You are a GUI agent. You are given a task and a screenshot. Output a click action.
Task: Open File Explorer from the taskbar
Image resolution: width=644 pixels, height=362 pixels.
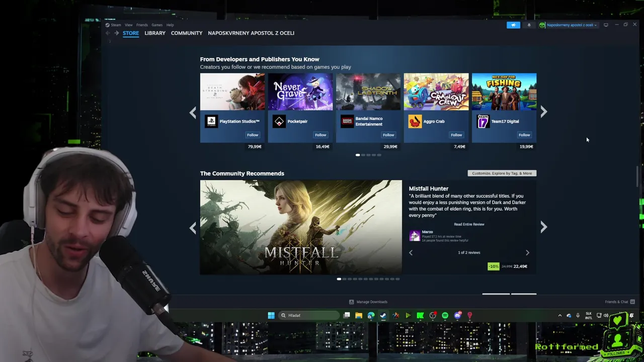click(x=359, y=315)
